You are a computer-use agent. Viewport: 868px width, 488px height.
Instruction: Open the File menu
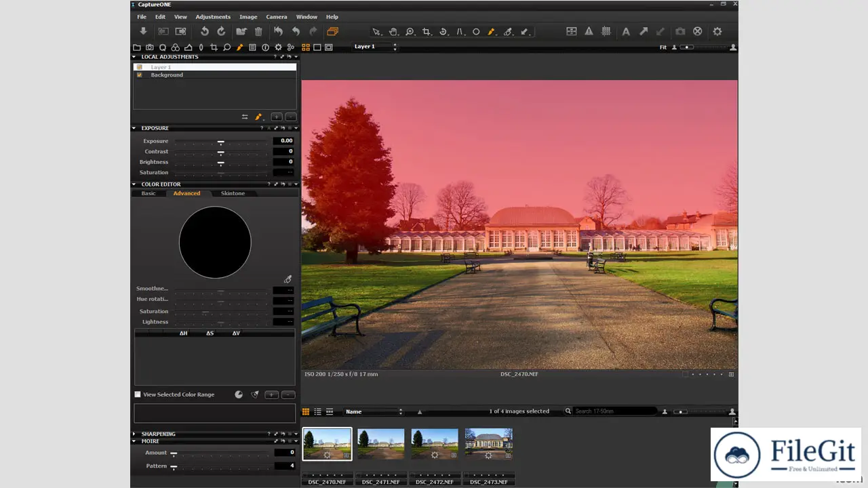142,16
